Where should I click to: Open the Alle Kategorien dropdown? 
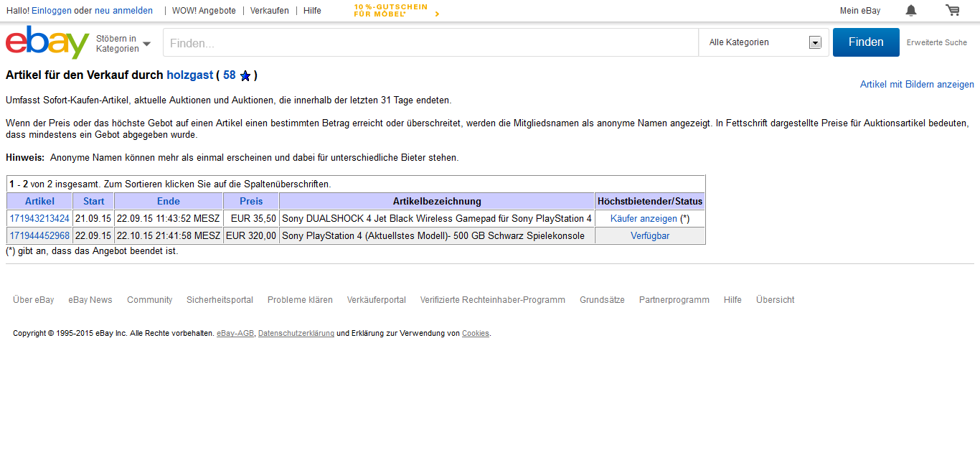point(763,42)
